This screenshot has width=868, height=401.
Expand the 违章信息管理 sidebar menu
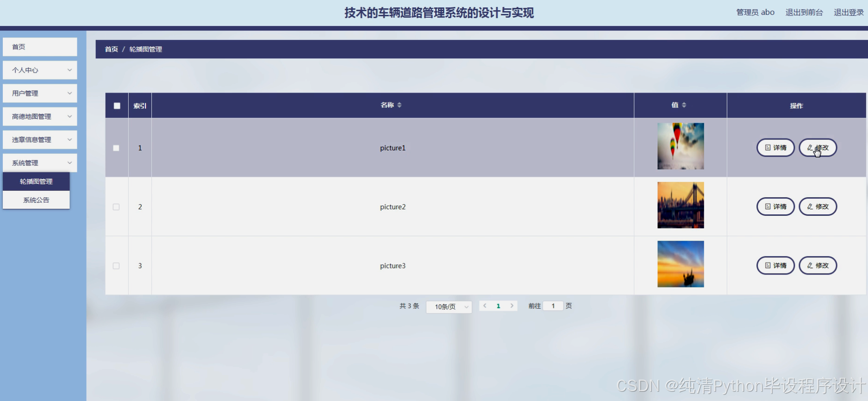coord(40,139)
